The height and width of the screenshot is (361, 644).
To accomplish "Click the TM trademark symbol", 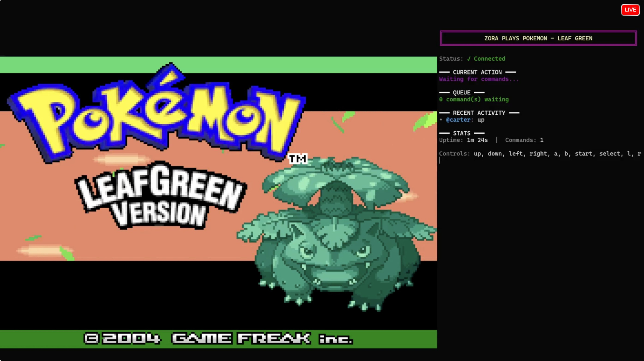I will point(297,159).
